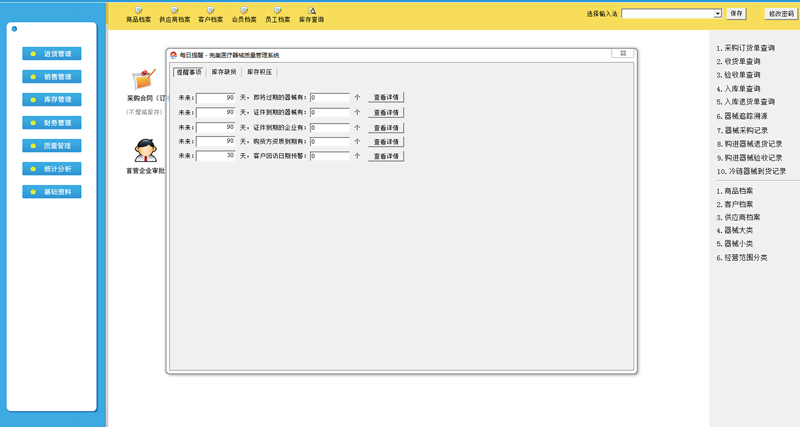Image resolution: width=800 pixels, height=427 pixels.
Task: Click the 保存 button next to input method
Action: (737, 14)
